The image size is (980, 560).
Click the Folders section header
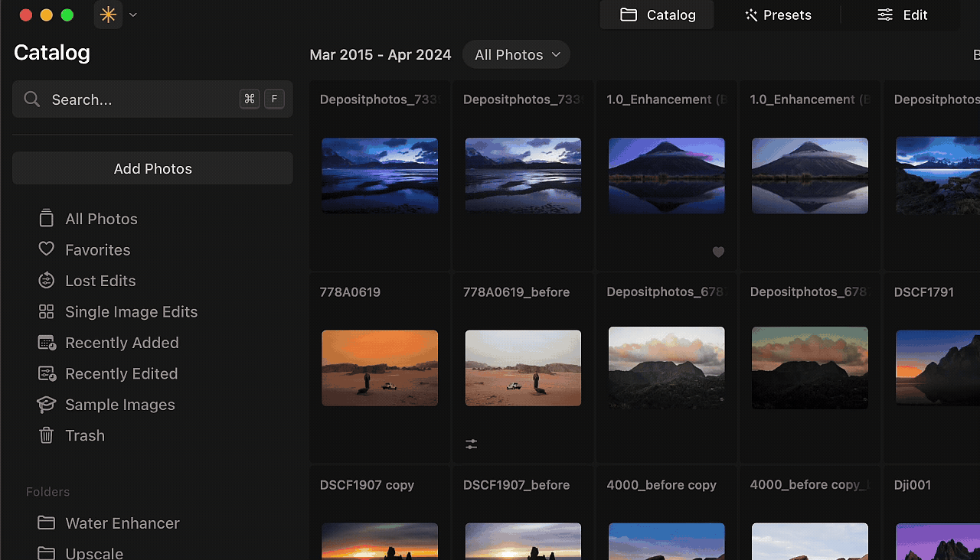47,492
